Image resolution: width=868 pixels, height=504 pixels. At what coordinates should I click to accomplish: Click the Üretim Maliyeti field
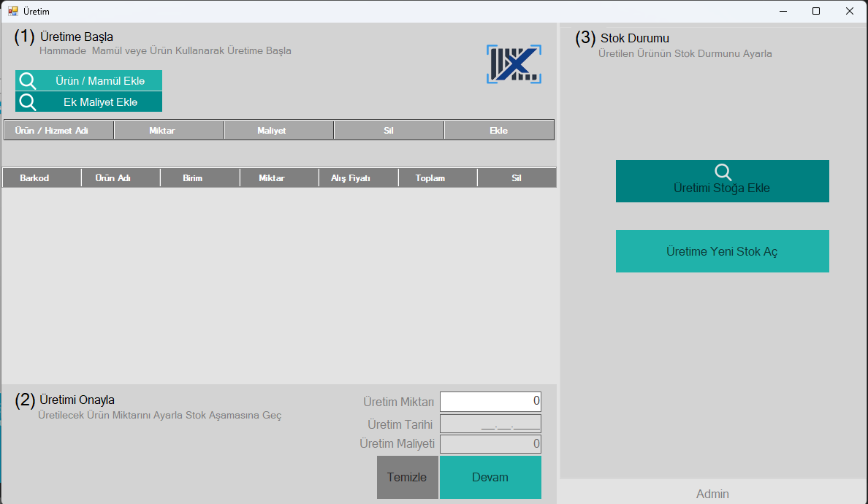(x=490, y=444)
